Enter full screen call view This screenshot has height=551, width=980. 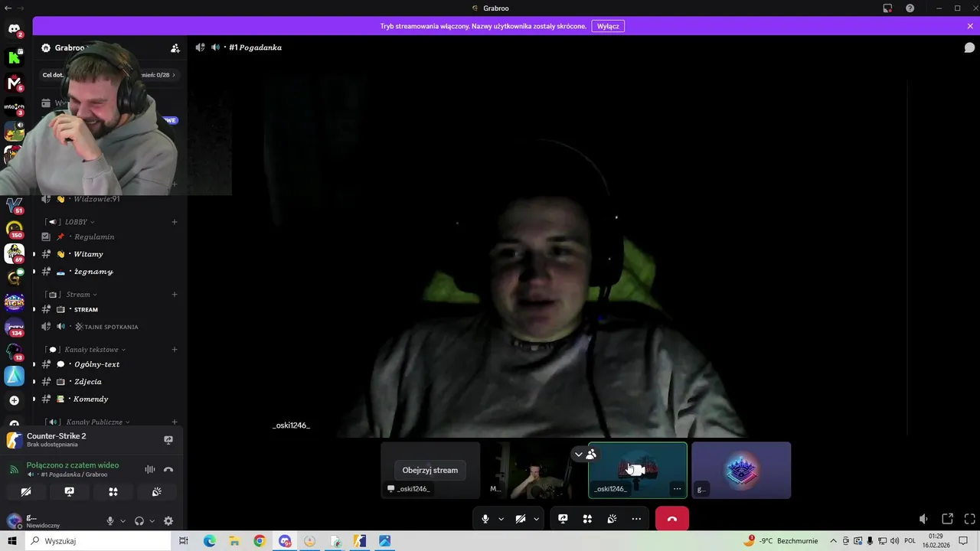(970, 519)
